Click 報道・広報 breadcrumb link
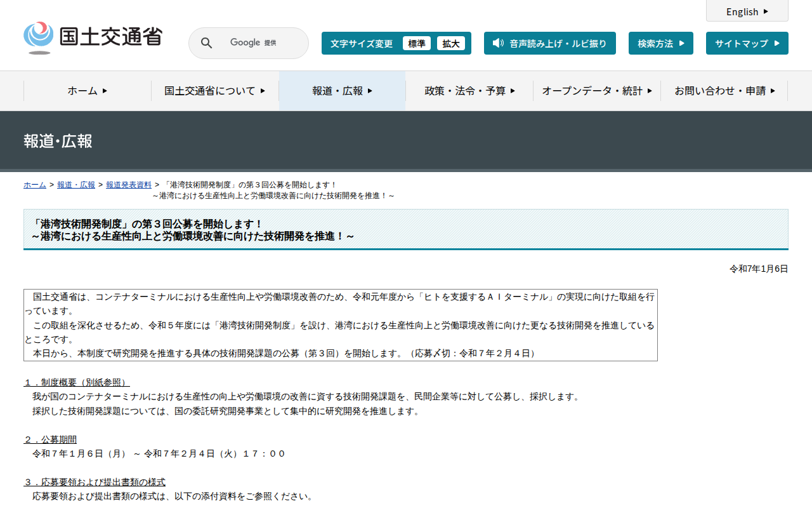 (76, 185)
